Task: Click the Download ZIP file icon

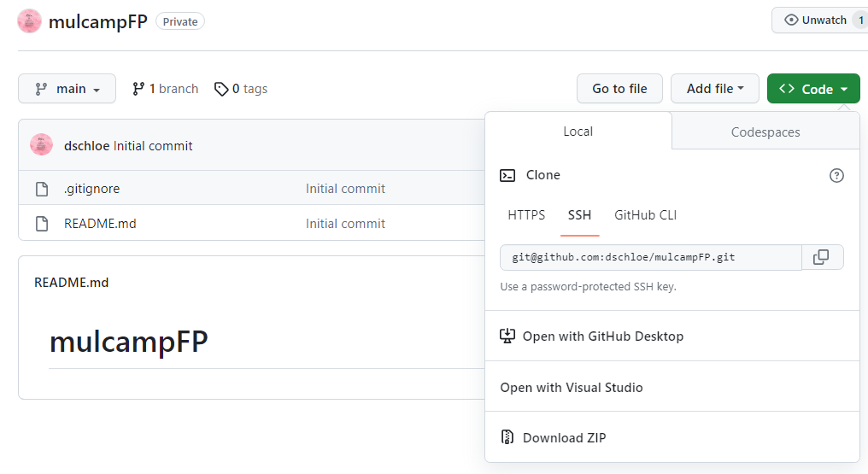Action: [507, 437]
